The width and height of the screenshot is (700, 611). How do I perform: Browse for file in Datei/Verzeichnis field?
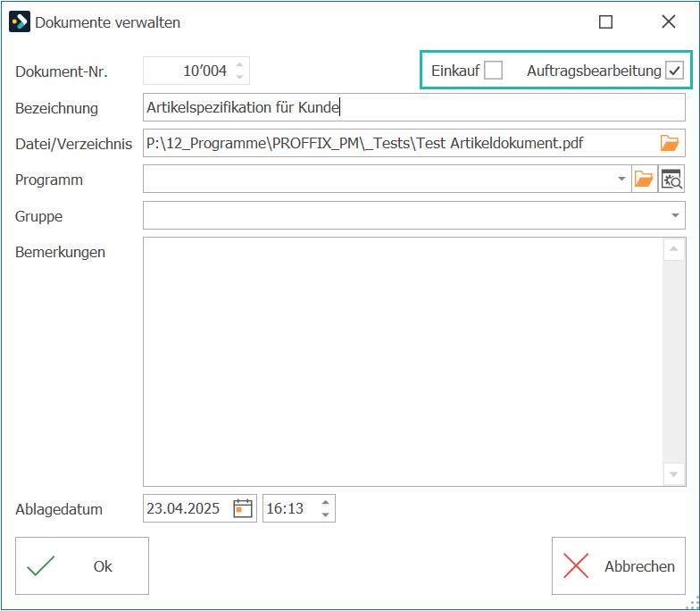pyautogui.click(x=670, y=143)
